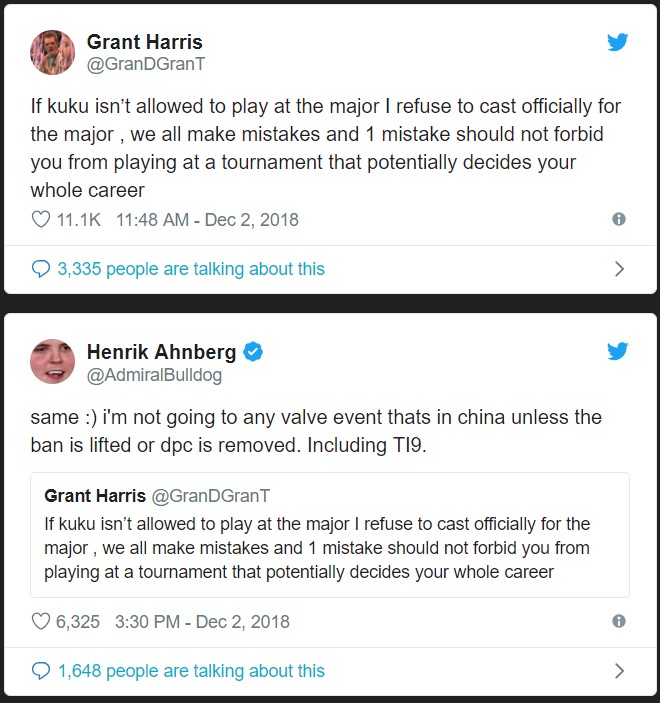Expand the 1,648 people conversation chevron
Viewport: 660px width, 703px height.
coord(619,670)
